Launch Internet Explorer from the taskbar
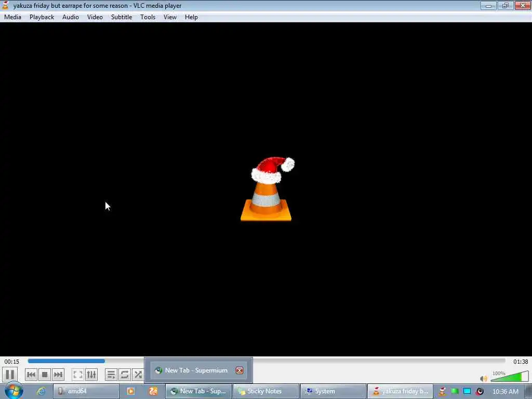 pyautogui.click(x=41, y=391)
